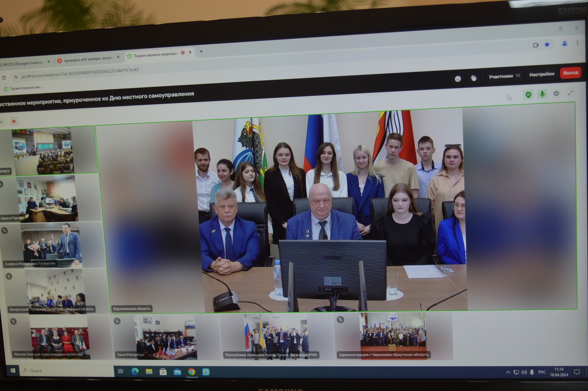Open the Участники participants list
588x391 pixels.
[x=504, y=76]
